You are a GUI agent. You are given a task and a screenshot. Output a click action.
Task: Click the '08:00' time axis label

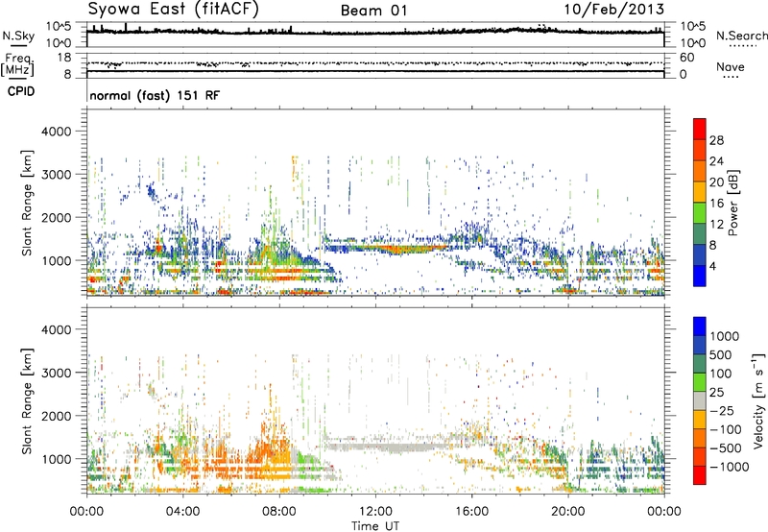(x=279, y=512)
